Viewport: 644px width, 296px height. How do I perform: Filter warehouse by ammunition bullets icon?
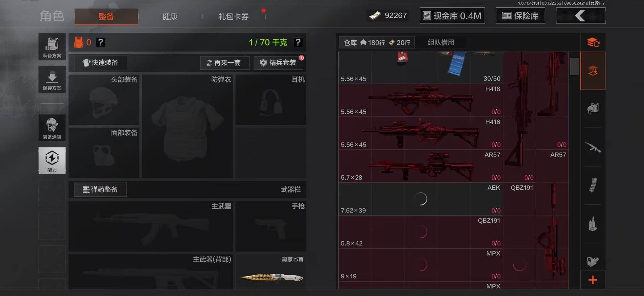[x=593, y=224]
